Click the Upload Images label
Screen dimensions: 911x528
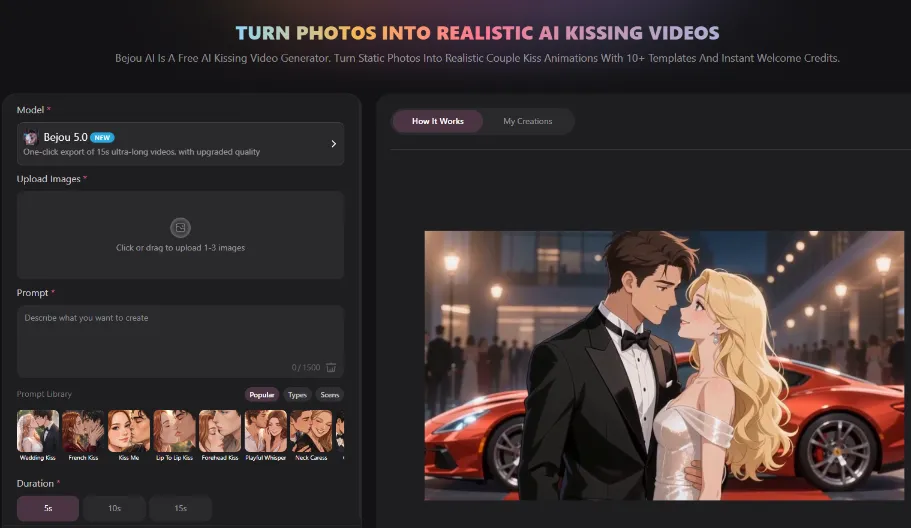tap(49, 179)
